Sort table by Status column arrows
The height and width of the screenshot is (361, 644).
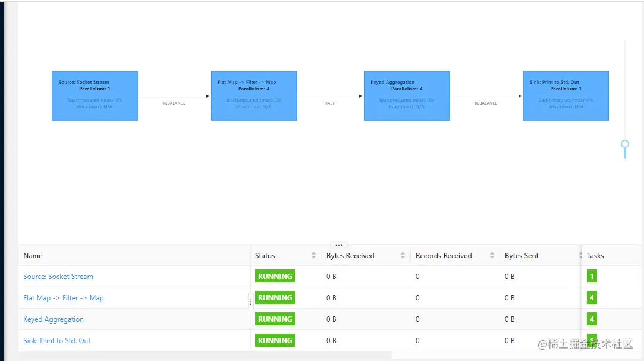pos(313,256)
